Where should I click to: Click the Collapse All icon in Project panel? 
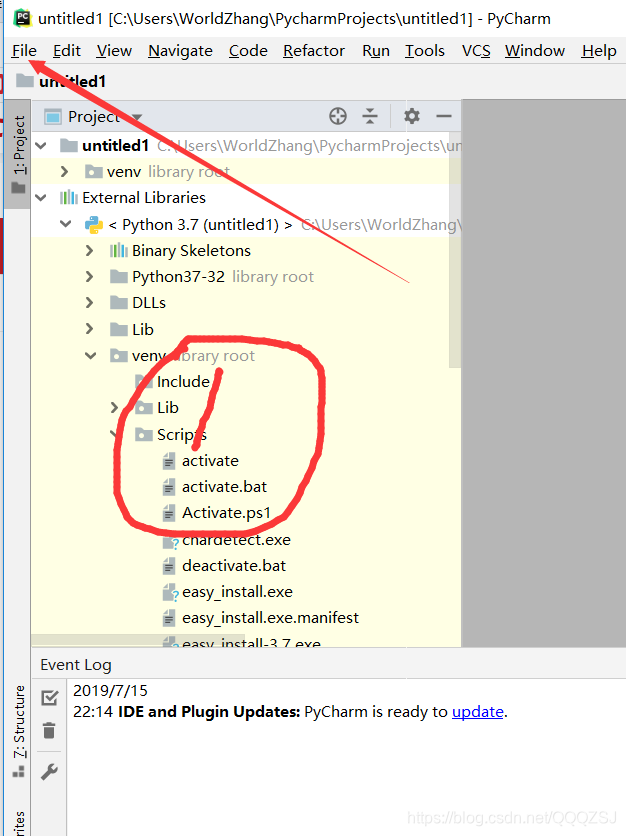370,116
